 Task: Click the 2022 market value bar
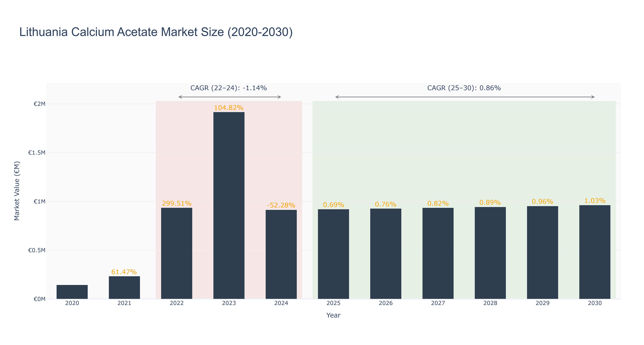[x=177, y=253]
